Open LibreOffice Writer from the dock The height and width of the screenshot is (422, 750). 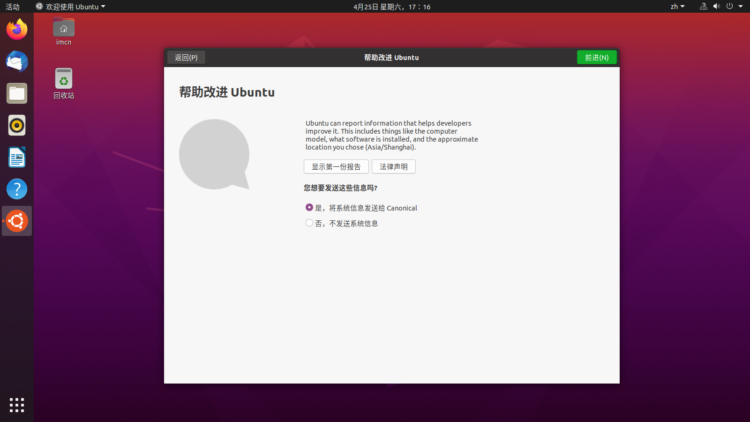16,157
